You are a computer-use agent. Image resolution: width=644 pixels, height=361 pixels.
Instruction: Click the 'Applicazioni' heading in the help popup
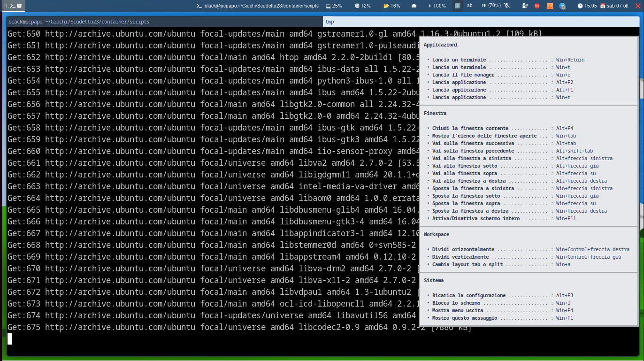point(441,45)
